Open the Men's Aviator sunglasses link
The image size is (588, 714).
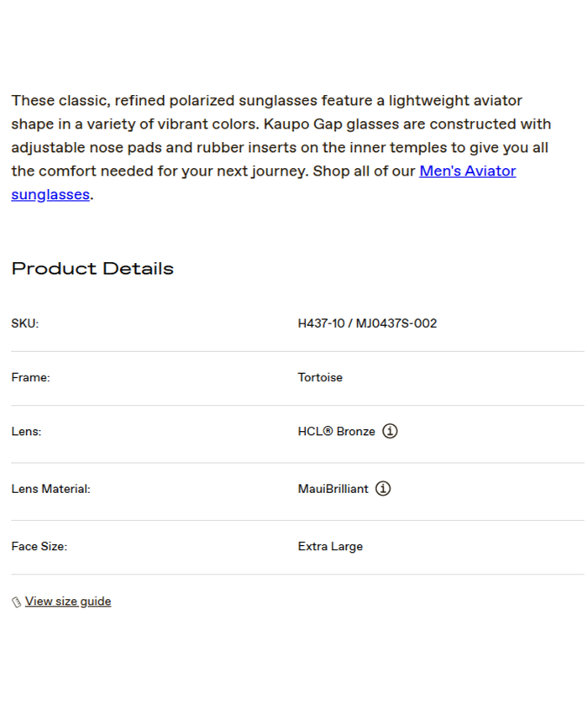467,171
